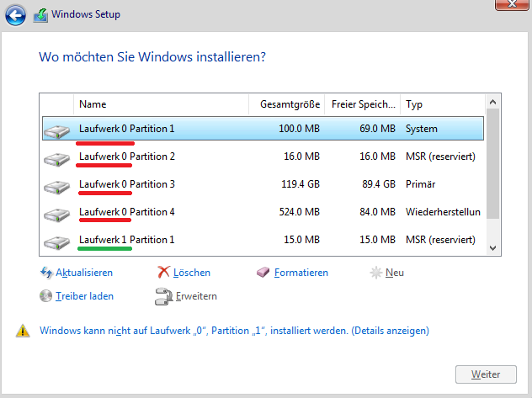Click the System type cell
532x398 pixels.
pyautogui.click(x=422, y=129)
